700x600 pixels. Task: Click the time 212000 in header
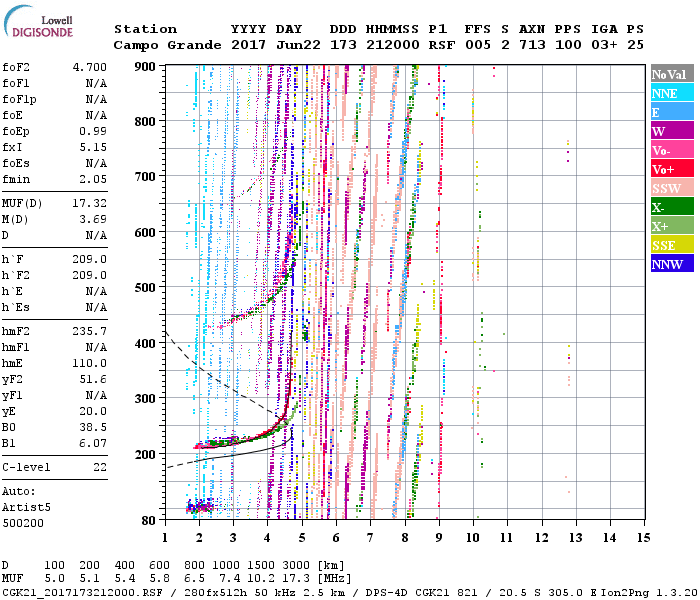pos(393,45)
